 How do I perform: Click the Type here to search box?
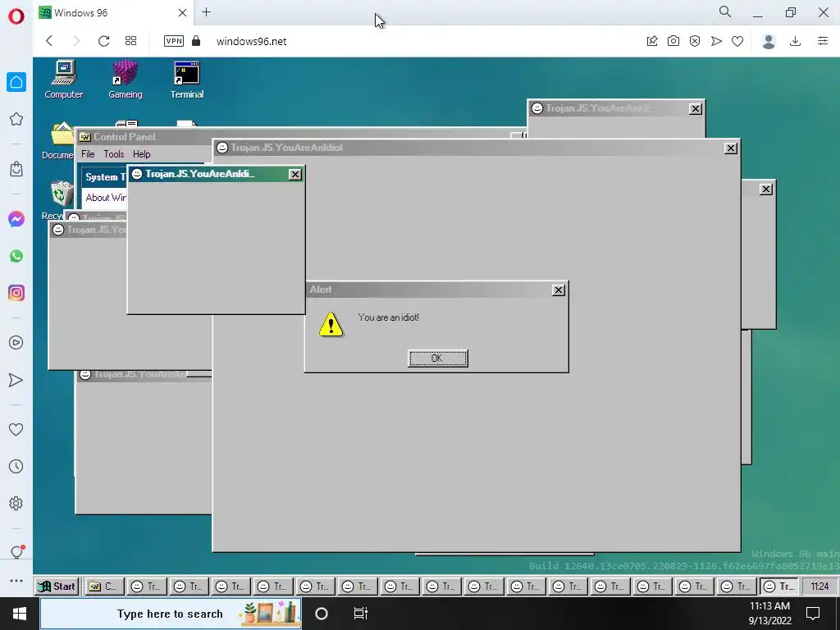pyautogui.click(x=171, y=614)
